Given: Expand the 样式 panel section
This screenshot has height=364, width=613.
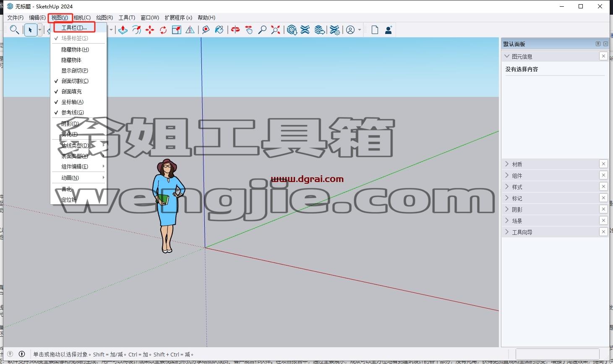Looking at the screenshot, I should pos(507,187).
